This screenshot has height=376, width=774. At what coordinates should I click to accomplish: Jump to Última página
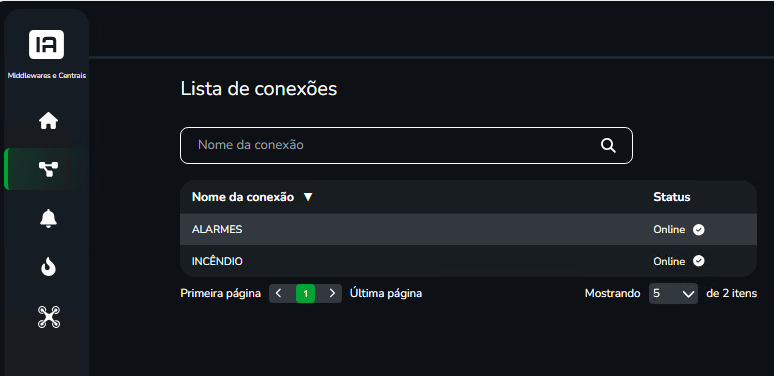click(x=386, y=294)
